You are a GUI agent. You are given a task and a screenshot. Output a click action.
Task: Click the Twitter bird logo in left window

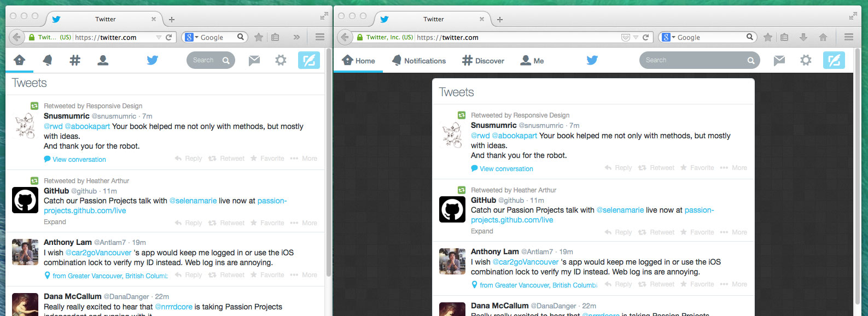pyautogui.click(x=153, y=60)
